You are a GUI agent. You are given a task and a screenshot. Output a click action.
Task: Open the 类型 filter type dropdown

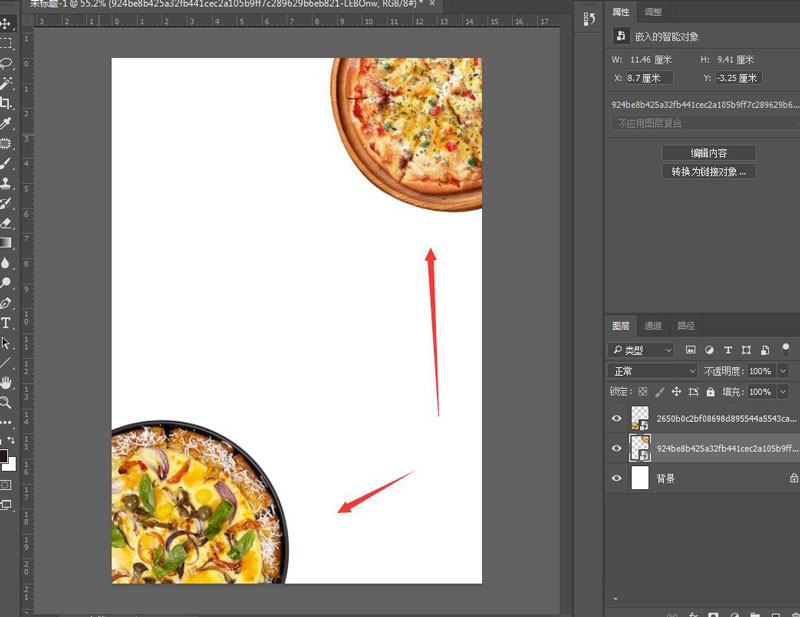[x=641, y=350]
